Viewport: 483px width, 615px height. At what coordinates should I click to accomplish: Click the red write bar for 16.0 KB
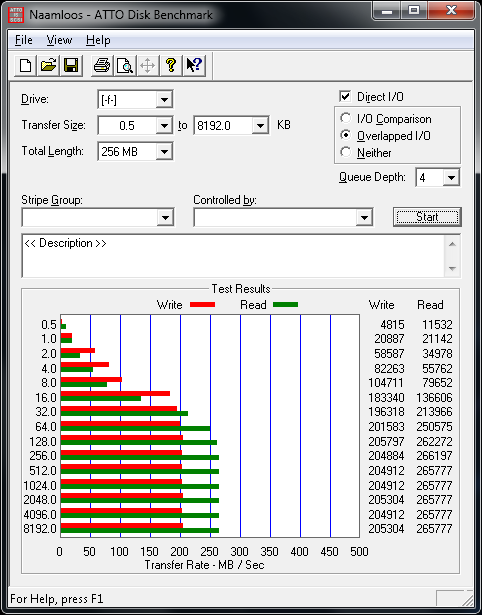pyautogui.click(x=115, y=393)
